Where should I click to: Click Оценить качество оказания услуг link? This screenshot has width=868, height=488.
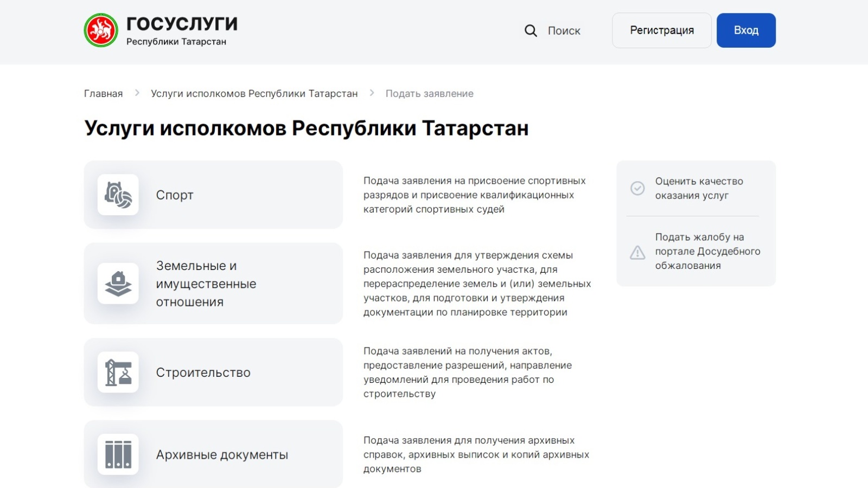pos(699,188)
